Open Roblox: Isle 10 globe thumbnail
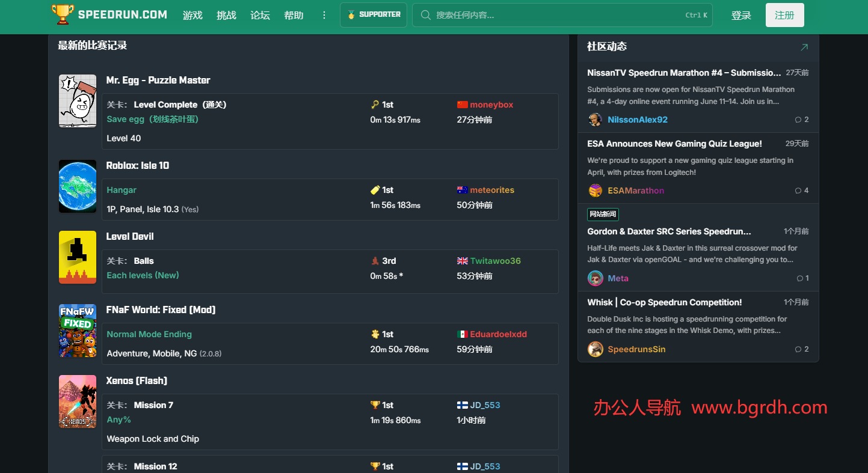The image size is (868, 473). [78, 186]
